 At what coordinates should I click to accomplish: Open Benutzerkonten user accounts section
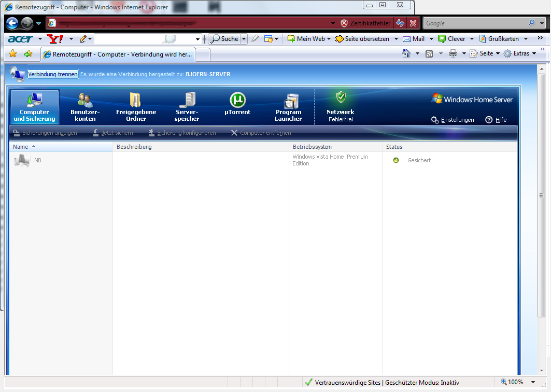pos(84,107)
